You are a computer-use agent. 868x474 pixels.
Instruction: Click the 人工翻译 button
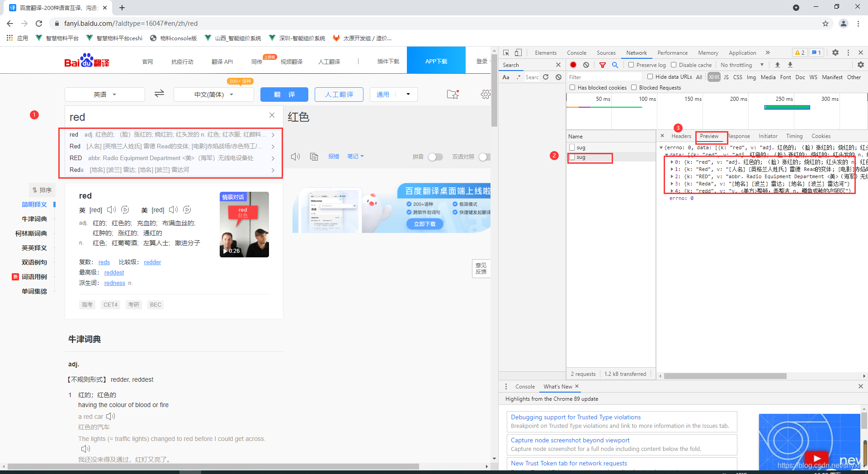click(x=339, y=95)
